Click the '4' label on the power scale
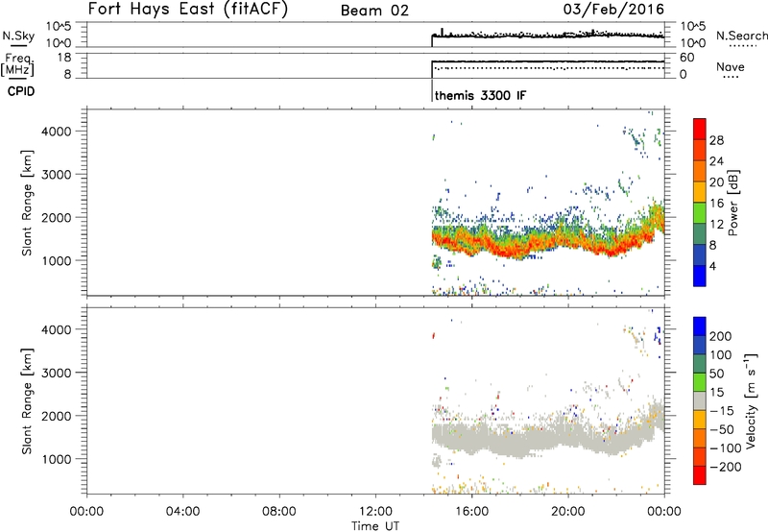Screen dimensions: 768x532 pos(712,266)
